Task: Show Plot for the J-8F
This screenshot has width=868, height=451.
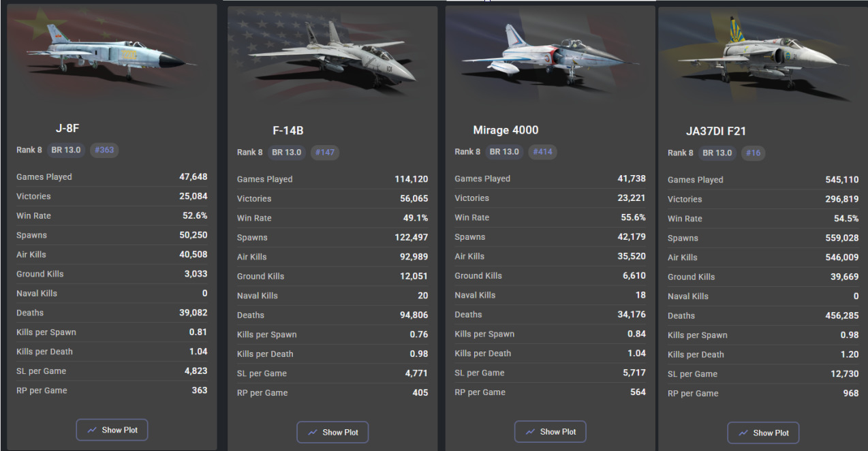Action: [112, 430]
